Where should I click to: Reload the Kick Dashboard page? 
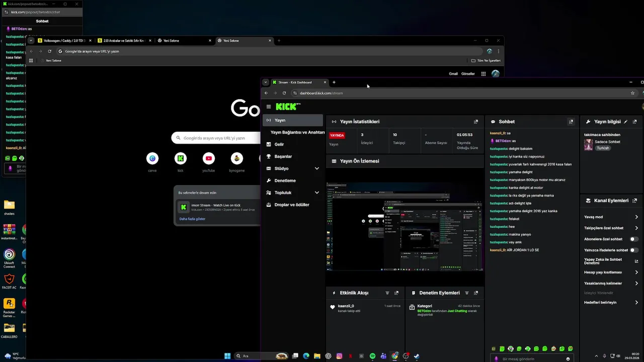[x=284, y=93]
